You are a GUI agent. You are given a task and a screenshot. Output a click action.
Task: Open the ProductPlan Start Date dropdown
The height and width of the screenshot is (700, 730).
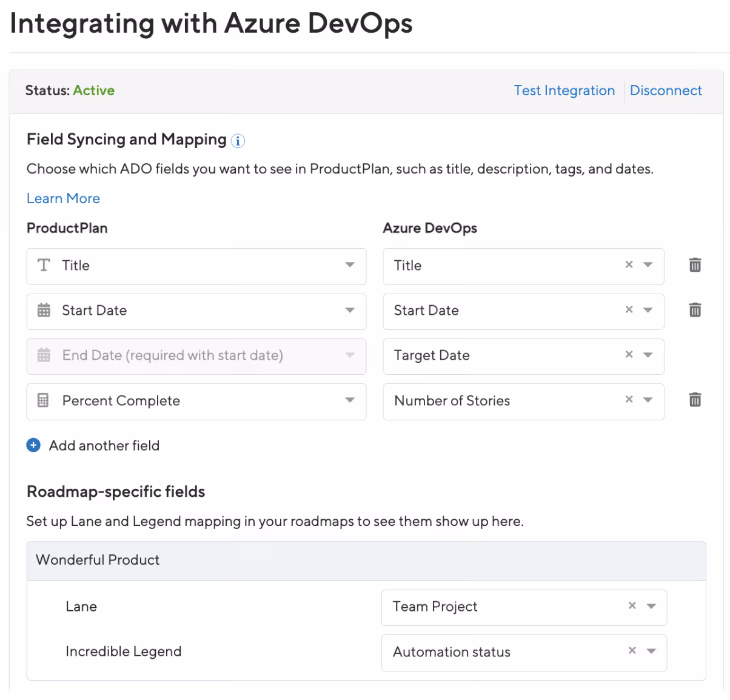350,310
